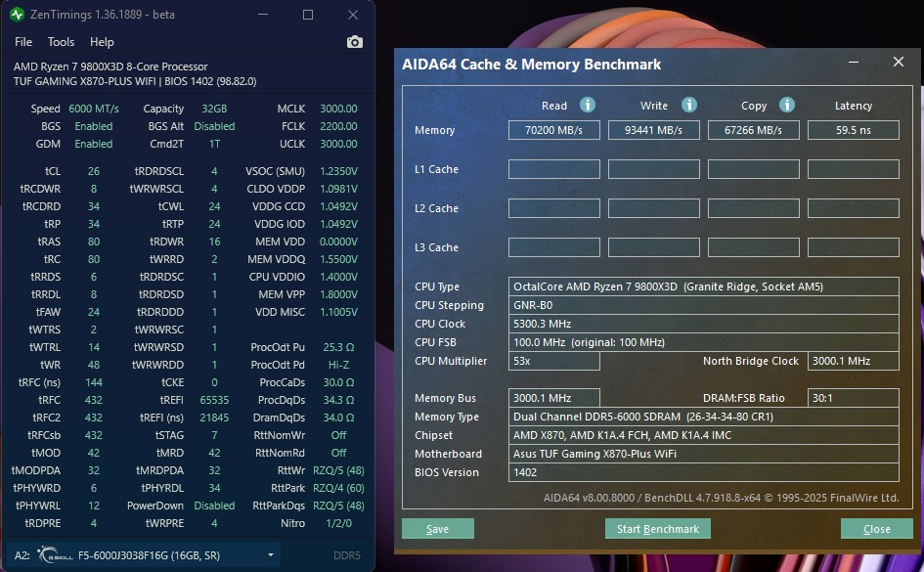
Task: Click the PowerDown Disabled value
Action: coord(214,506)
